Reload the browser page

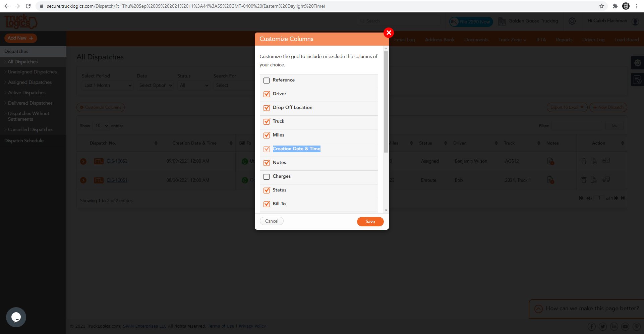pos(28,6)
